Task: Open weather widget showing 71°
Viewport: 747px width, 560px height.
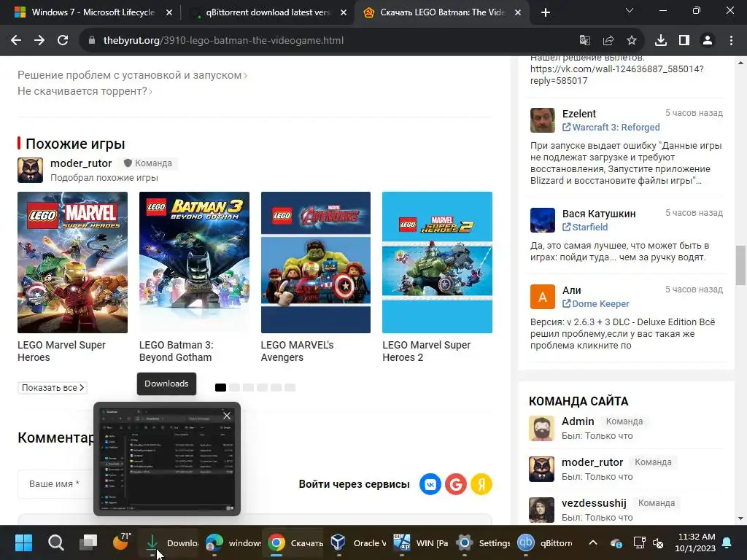Action: 121,542
